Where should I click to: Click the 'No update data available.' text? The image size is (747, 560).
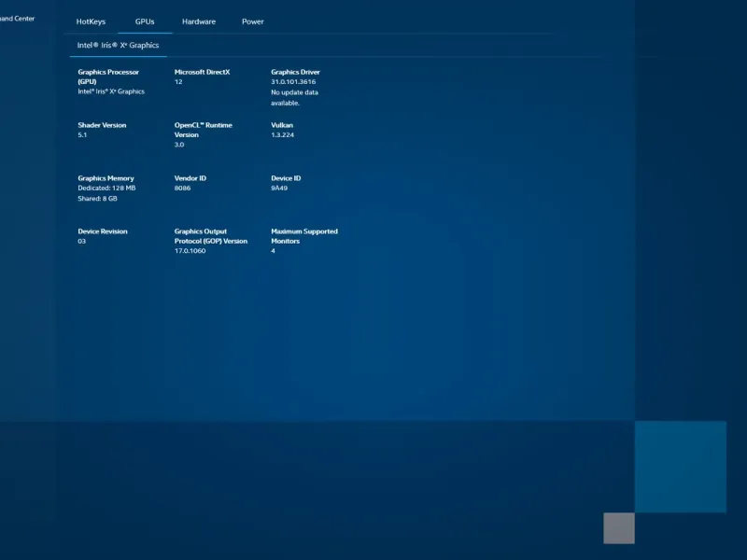click(x=294, y=98)
